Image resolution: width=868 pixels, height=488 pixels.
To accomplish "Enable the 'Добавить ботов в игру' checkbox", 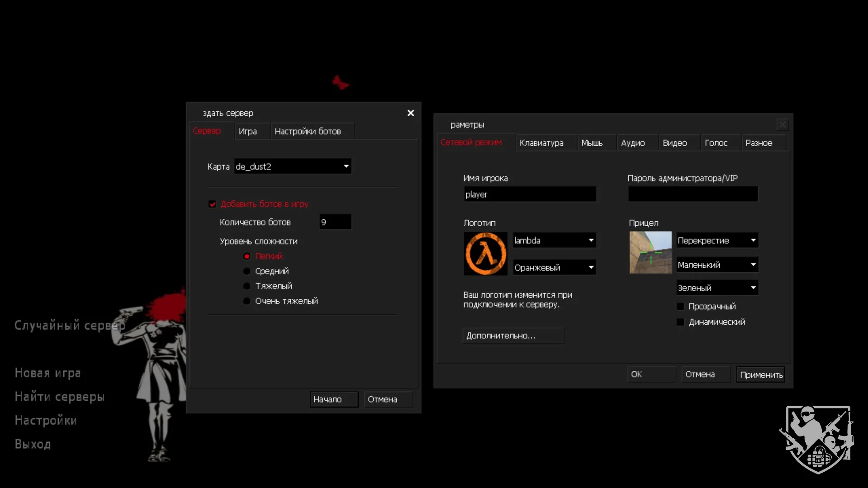I will [213, 204].
